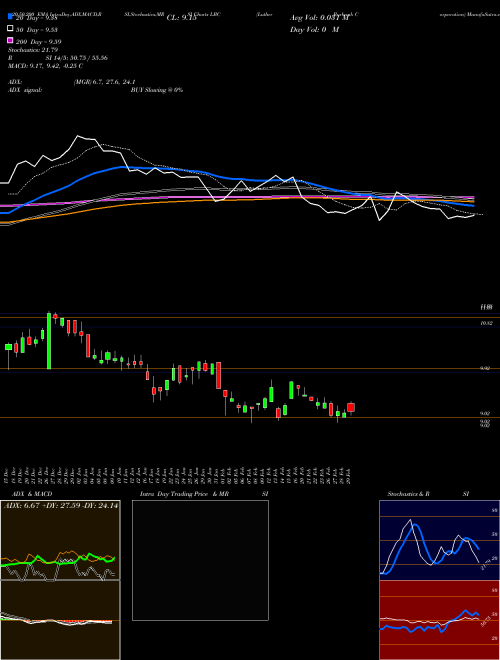Click the 'Stochastics: 21.79' reading
Image resolution: width=500 pixels, height=660 pixels.
point(33,50)
